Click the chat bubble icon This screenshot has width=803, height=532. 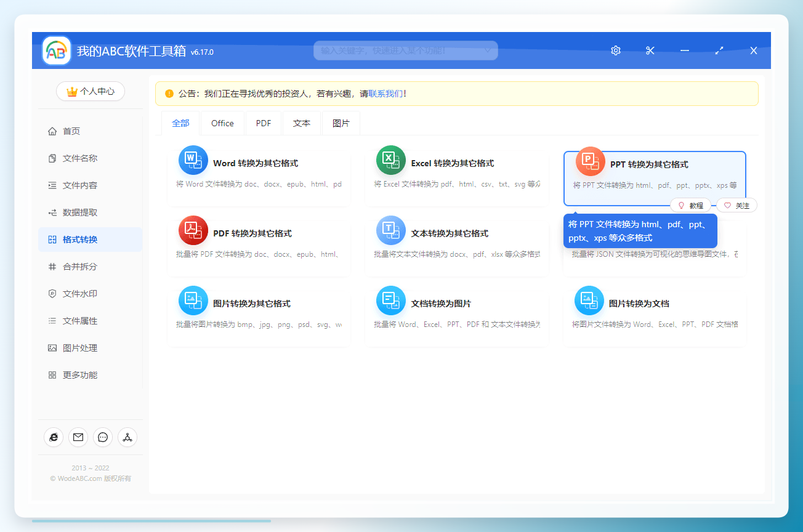point(103,437)
